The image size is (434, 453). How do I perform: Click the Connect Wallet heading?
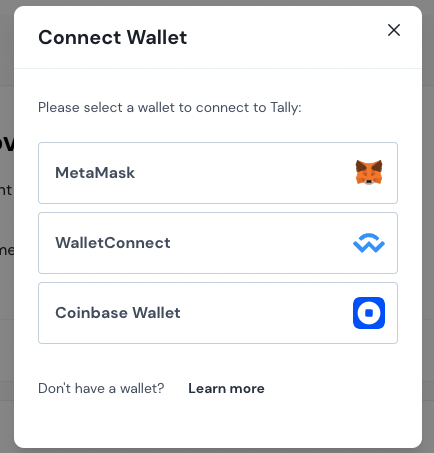[113, 37]
